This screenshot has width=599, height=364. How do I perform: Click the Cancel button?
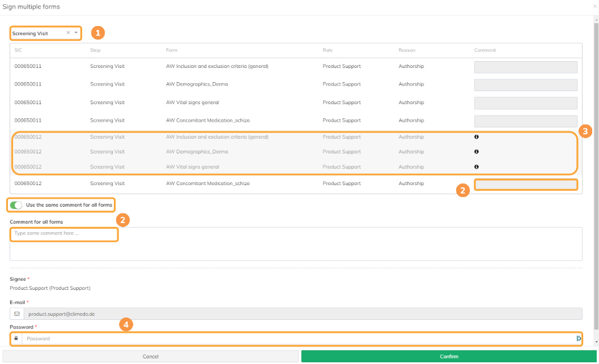(x=151, y=357)
